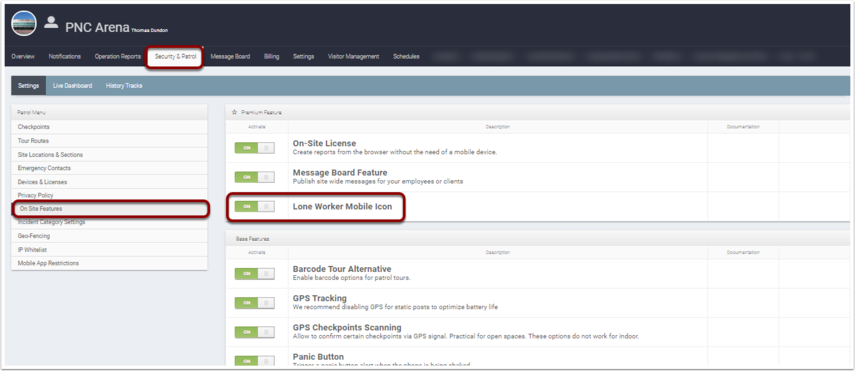Image resolution: width=855 pixels, height=371 pixels.
Task: Click the Patrol Menu header
Action: [109, 112]
